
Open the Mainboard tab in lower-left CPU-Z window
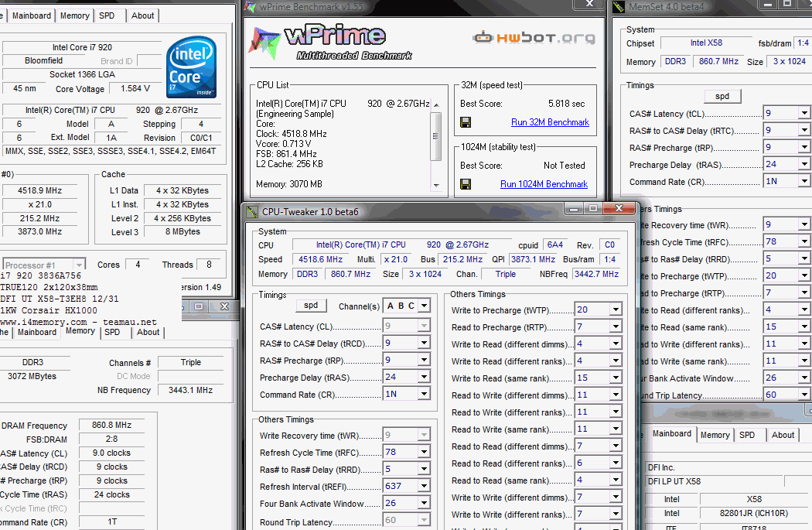[x=37, y=332]
